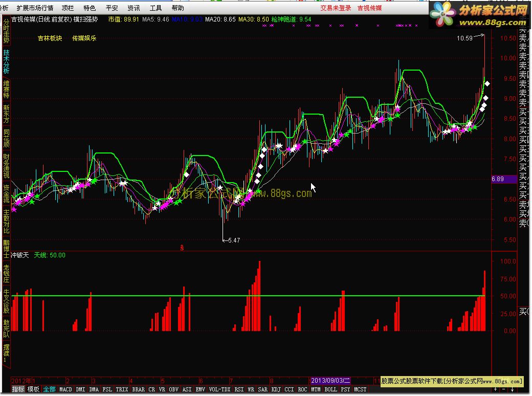Switch indicator to BRAR
Viewport: 532px width, 396px height.
139,389
